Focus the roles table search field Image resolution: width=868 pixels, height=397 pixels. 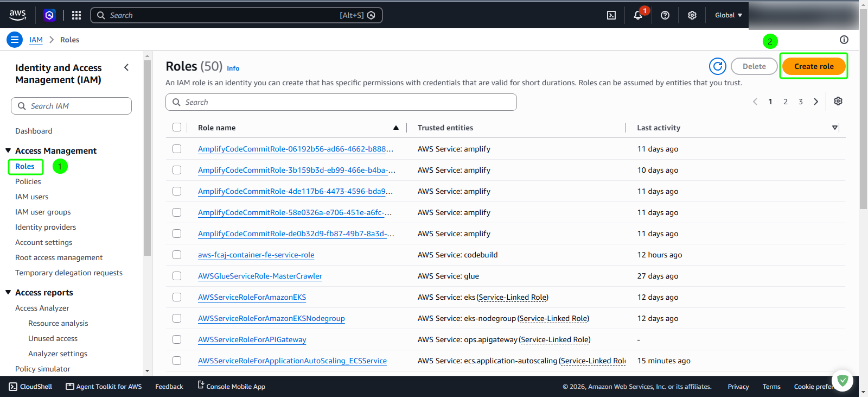[341, 102]
